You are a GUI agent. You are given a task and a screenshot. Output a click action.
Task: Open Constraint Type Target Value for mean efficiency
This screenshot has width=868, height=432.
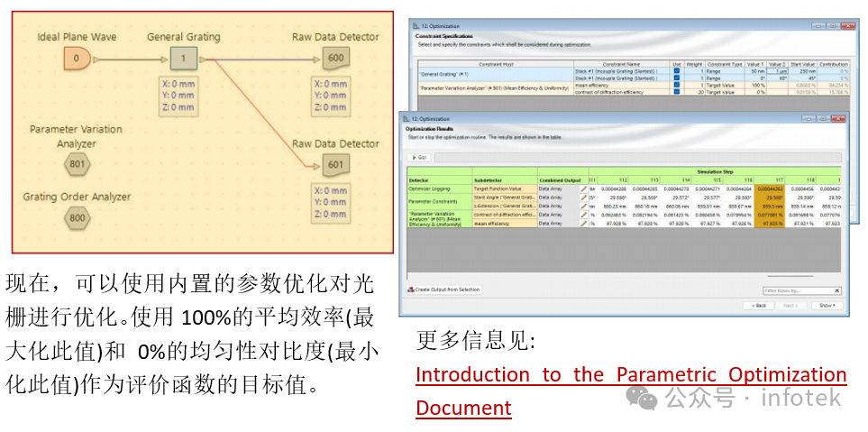(724, 86)
